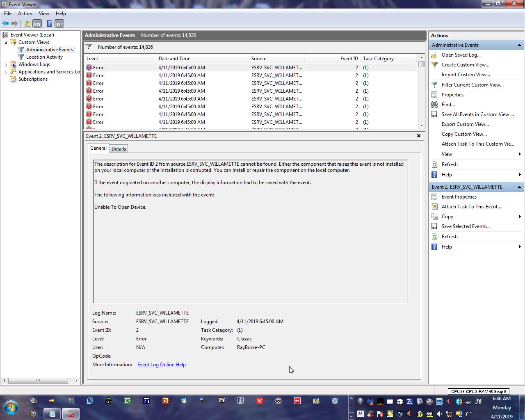This screenshot has width=525, height=420.
Task: Click the Create Custom View funnel icon
Action: (x=434, y=65)
